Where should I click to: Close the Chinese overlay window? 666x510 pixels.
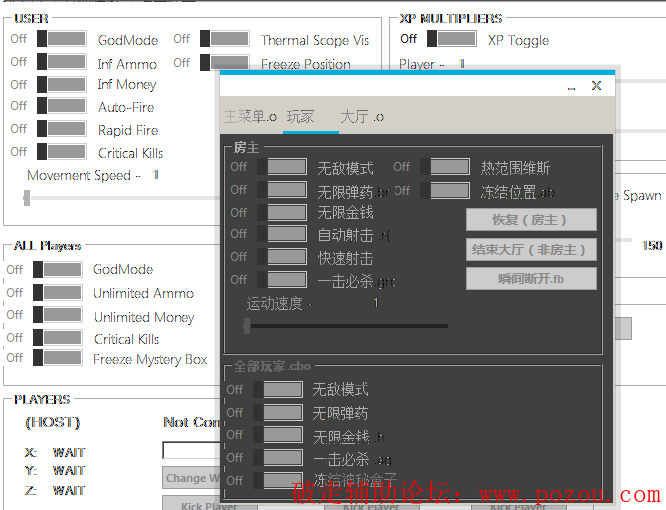(x=596, y=86)
